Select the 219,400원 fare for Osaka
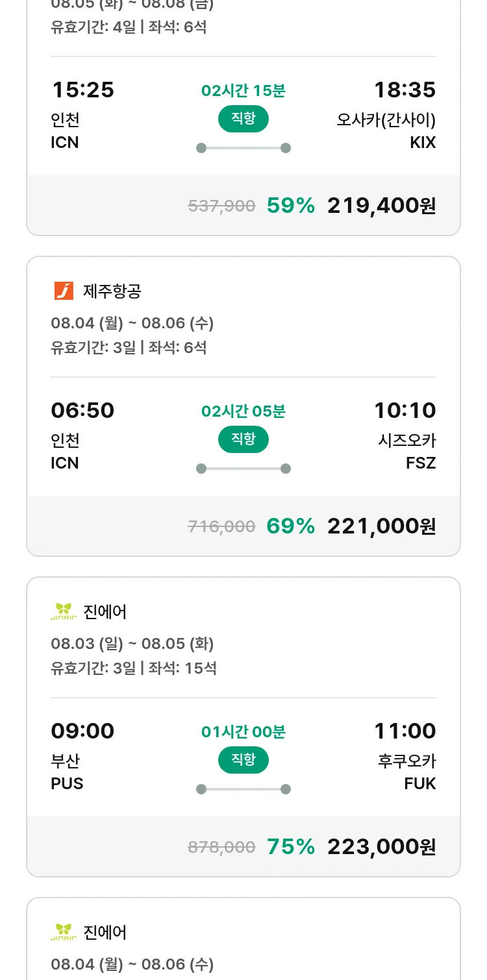The width and height of the screenshot is (487, 980). point(381,206)
